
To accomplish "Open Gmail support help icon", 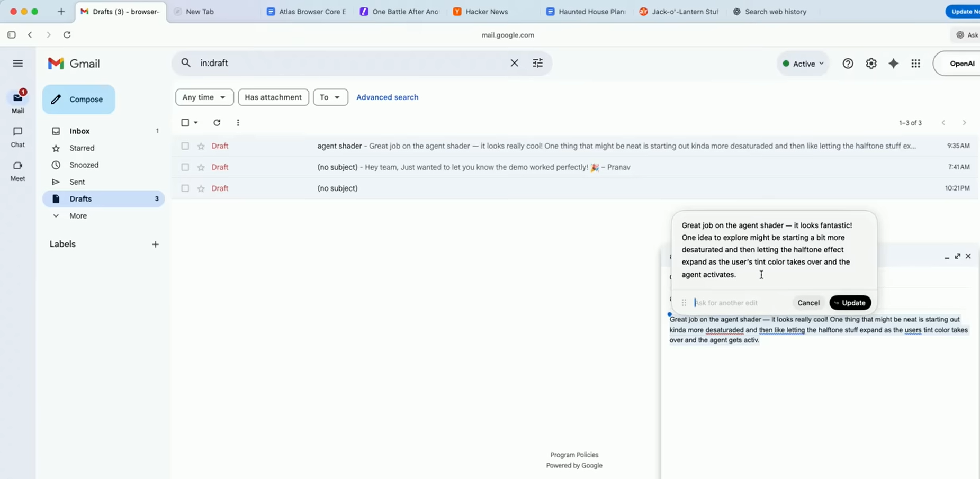I will click(x=848, y=64).
